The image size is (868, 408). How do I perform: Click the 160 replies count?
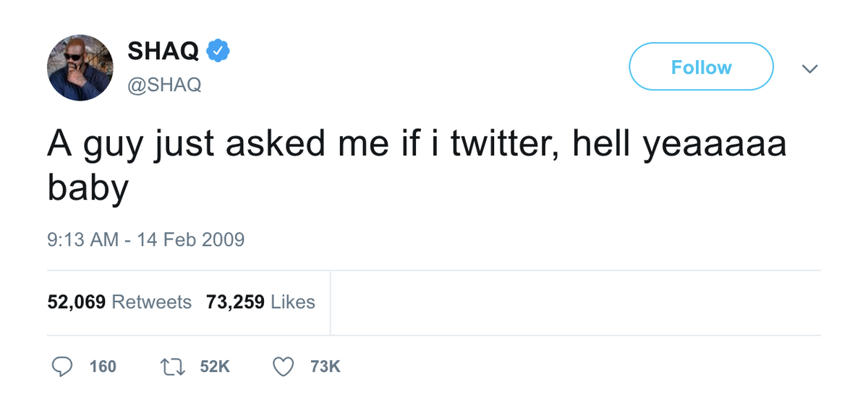coord(103,367)
